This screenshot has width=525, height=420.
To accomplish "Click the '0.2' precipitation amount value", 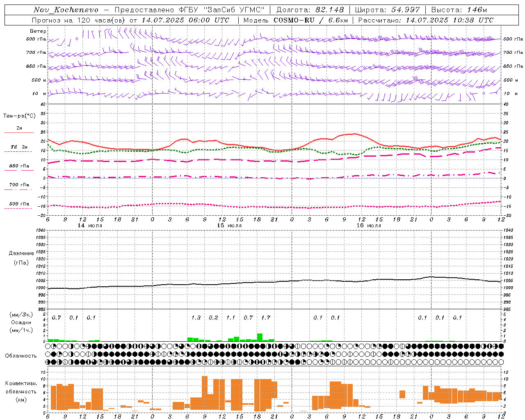I will tap(213, 317).
